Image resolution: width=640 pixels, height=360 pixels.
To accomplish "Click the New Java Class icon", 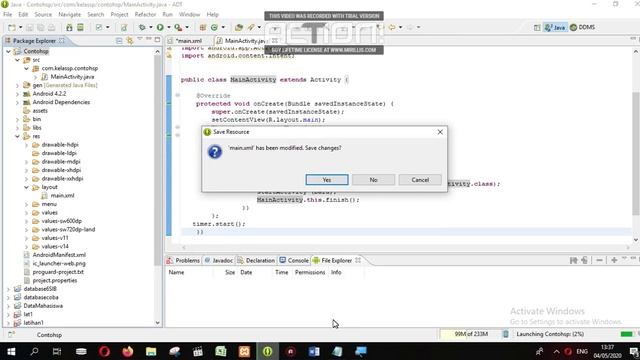I will coord(214,27).
